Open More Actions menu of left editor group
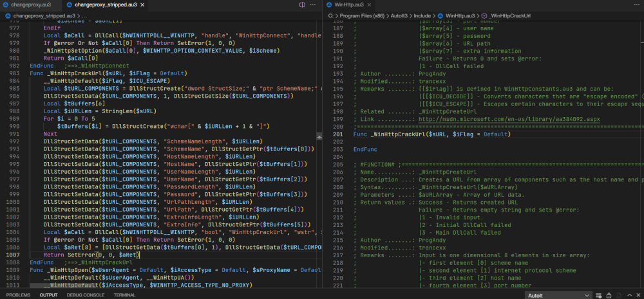The width and height of the screenshot is (644, 299). (x=313, y=5)
